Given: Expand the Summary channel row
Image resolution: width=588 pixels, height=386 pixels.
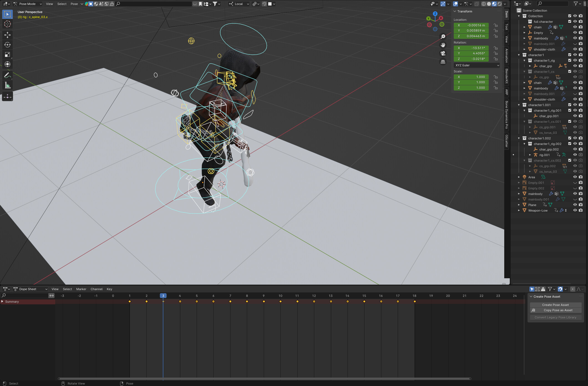Looking at the screenshot, I should pos(2,302).
